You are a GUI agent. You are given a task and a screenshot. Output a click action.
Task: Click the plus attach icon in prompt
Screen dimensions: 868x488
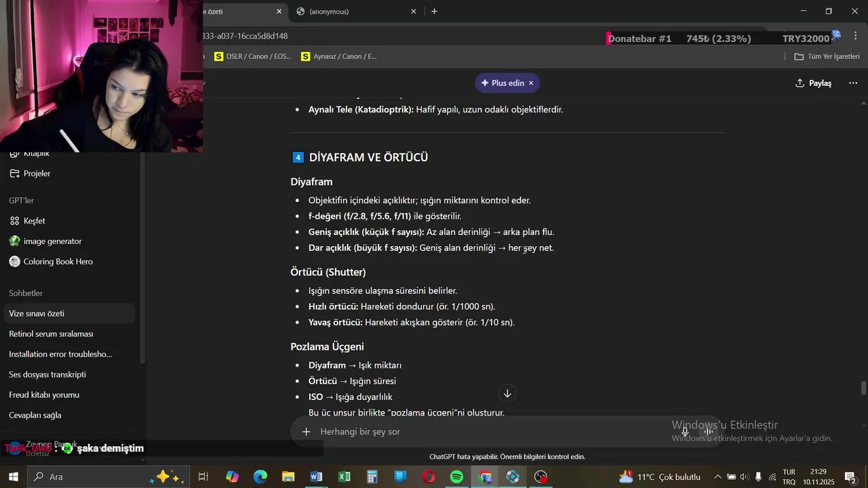click(306, 432)
